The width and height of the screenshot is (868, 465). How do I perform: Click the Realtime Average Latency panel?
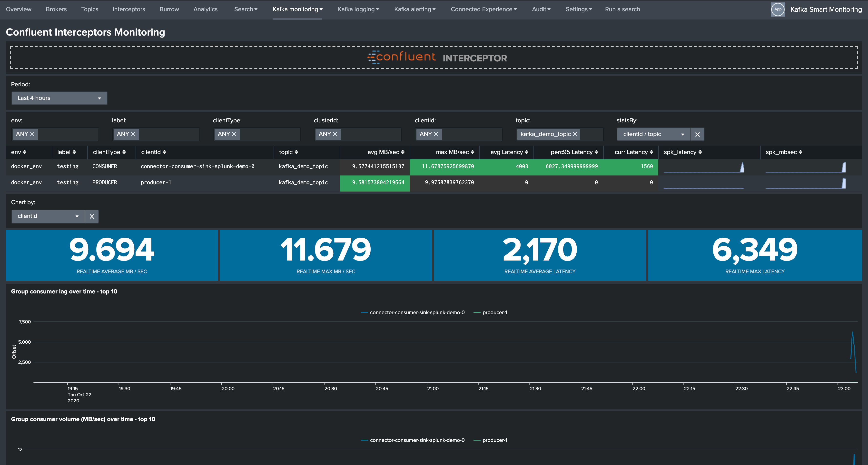[540, 255]
